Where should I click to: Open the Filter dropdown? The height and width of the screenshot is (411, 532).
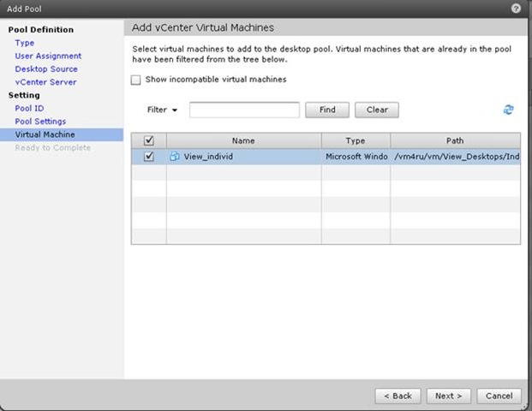(x=162, y=110)
